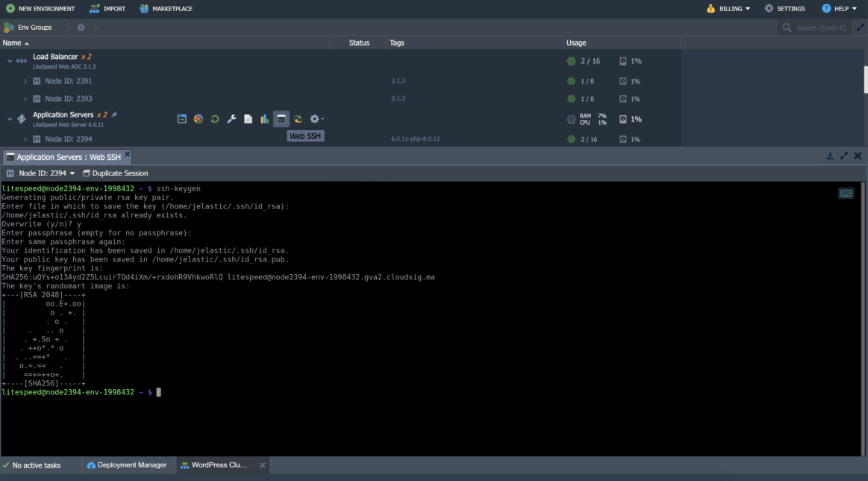Open statistics for Application Servers

click(263, 119)
